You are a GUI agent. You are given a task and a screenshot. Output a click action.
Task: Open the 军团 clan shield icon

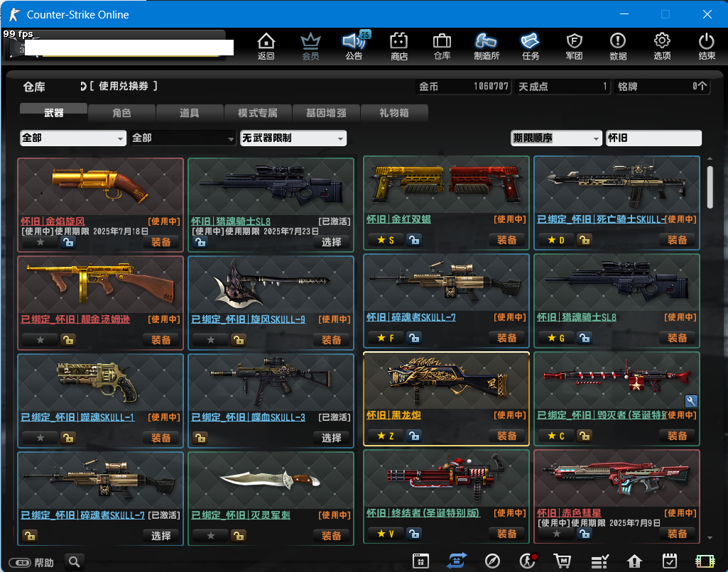(x=574, y=45)
